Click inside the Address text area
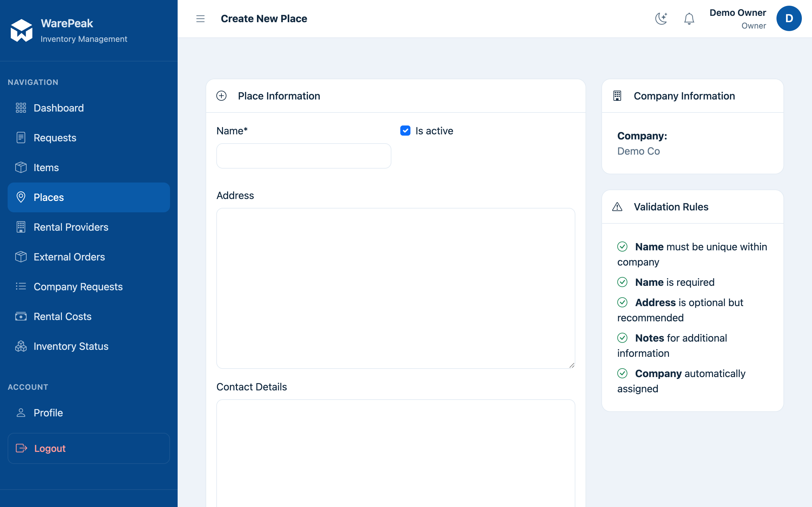 396,288
